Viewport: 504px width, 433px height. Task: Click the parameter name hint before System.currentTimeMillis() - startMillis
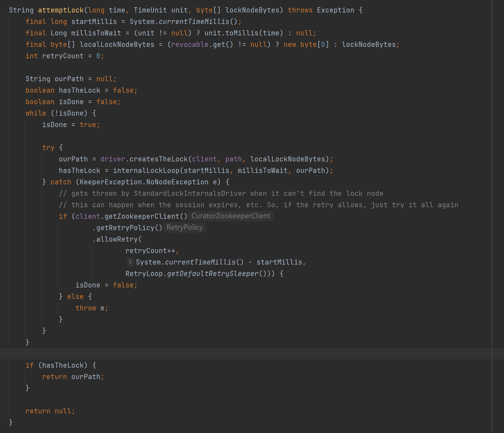tap(131, 262)
